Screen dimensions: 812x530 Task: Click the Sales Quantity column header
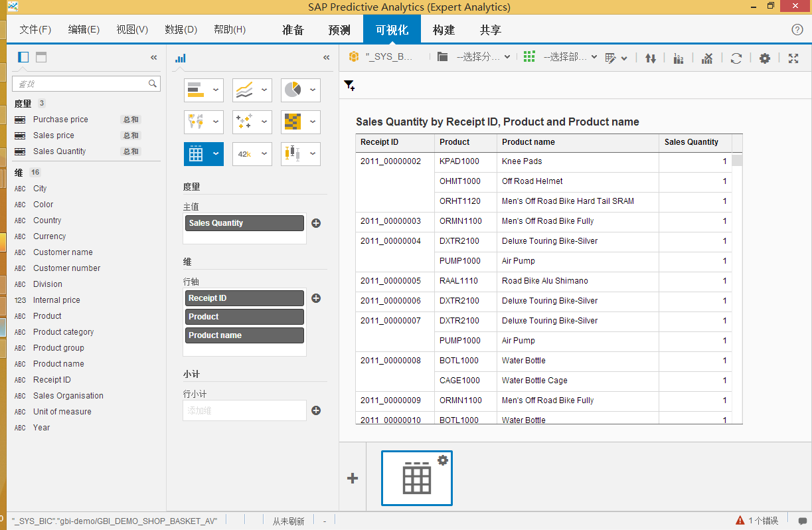pyautogui.click(x=695, y=142)
